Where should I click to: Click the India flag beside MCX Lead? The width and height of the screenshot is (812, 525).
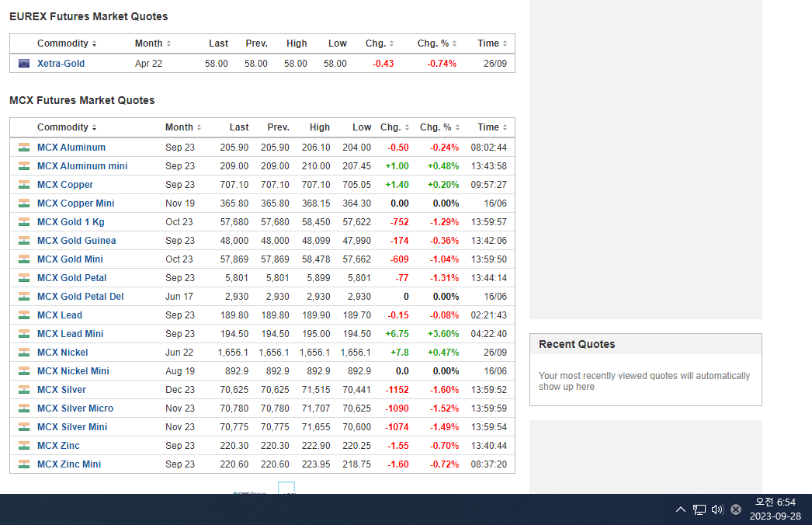click(x=24, y=315)
